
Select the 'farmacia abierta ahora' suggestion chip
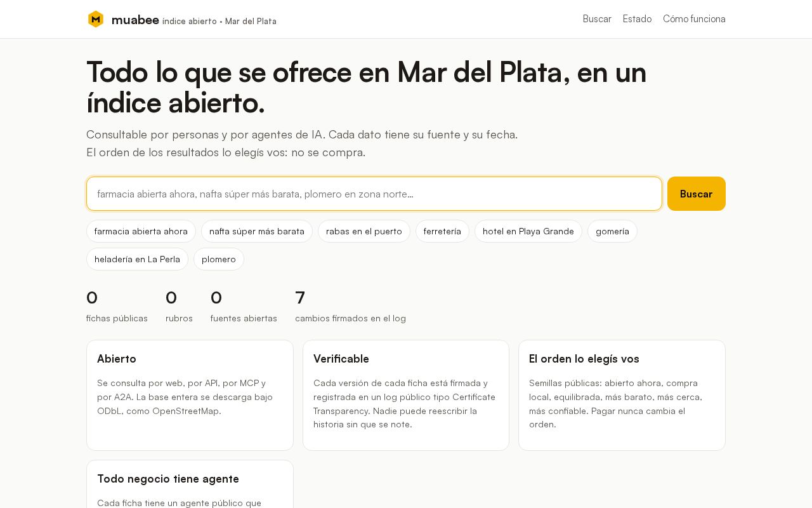pos(141,231)
